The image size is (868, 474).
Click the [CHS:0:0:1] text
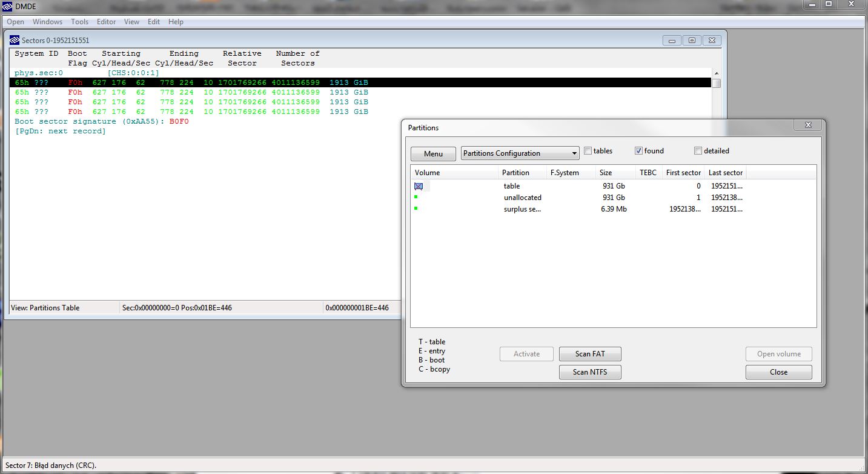[x=133, y=73]
